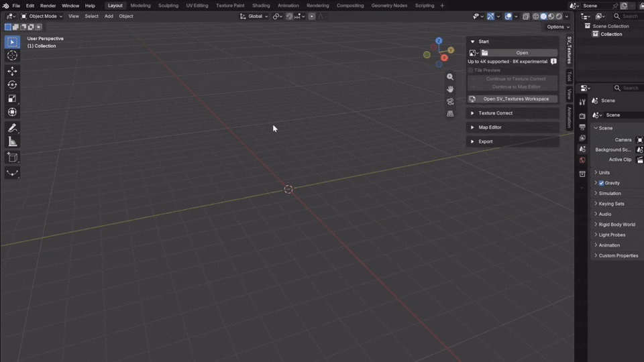This screenshot has height=362, width=644.
Task: Enable the Tile Preview checkbox
Action: (x=471, y=70)
